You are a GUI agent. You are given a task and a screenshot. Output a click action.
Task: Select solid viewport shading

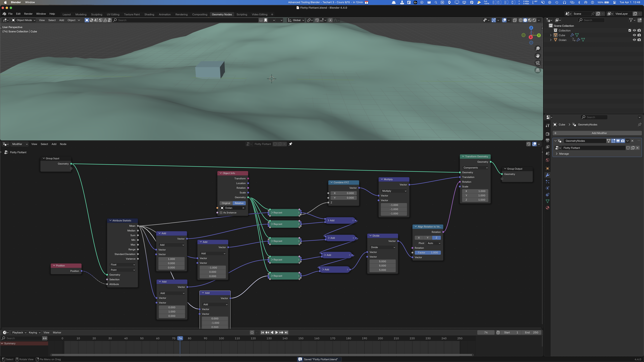(525, 20)
